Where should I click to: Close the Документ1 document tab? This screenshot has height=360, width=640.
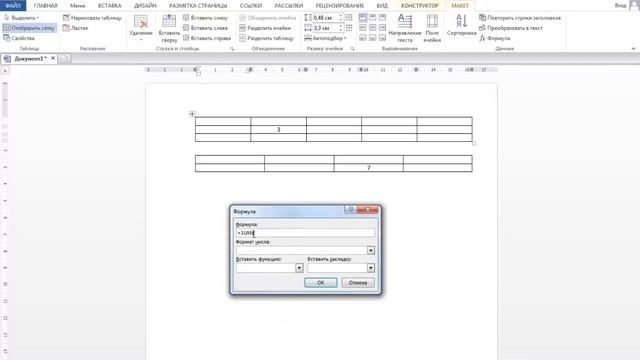pos(53,58)
